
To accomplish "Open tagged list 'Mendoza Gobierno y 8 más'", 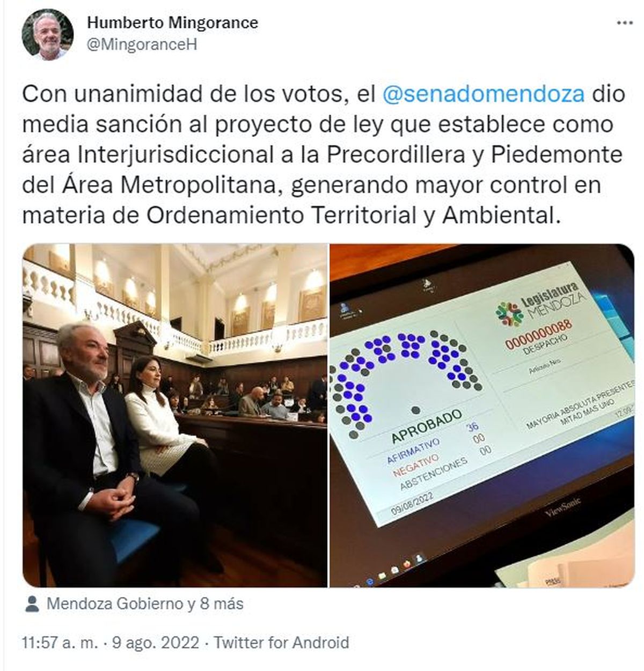I will [x=145, y=604].
